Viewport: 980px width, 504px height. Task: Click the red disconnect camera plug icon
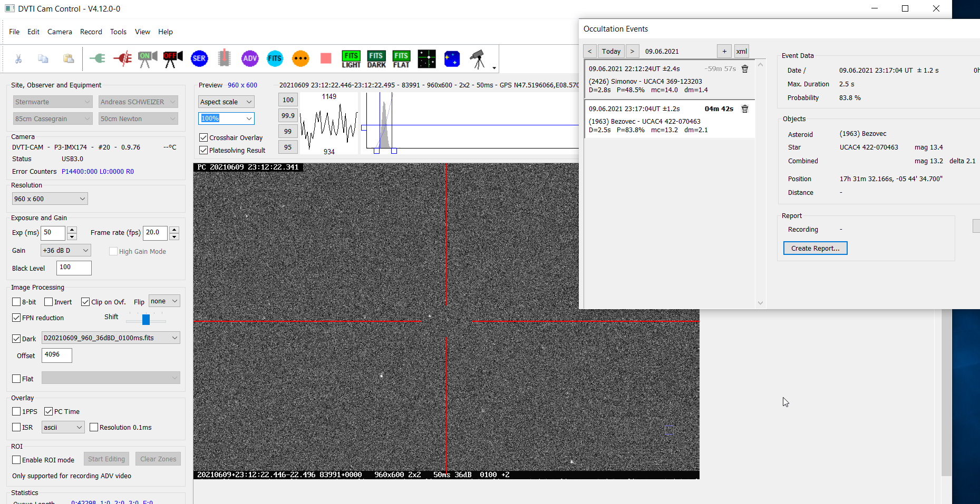122,59
